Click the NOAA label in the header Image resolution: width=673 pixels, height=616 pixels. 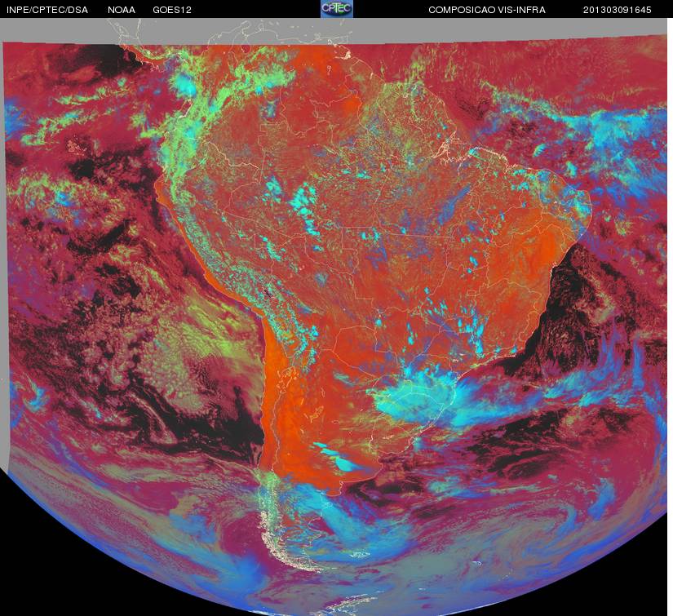coord(122,10)
